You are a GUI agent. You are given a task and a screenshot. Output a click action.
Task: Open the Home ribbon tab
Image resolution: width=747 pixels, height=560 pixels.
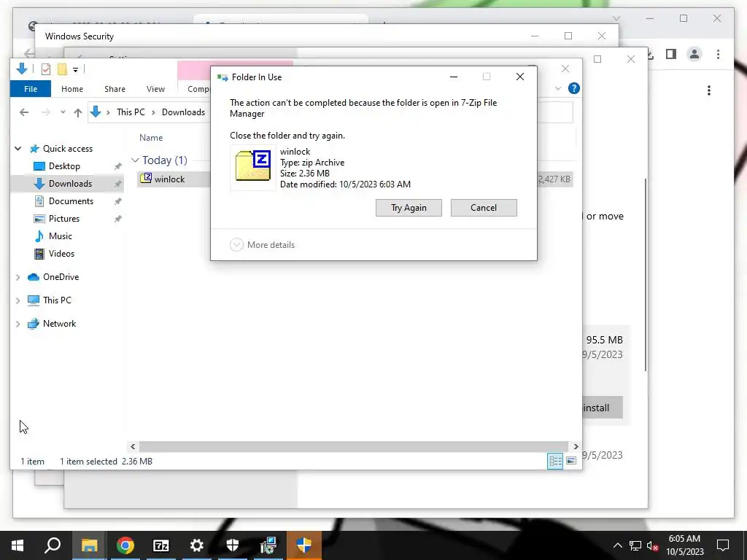click(x=72, y=89)
